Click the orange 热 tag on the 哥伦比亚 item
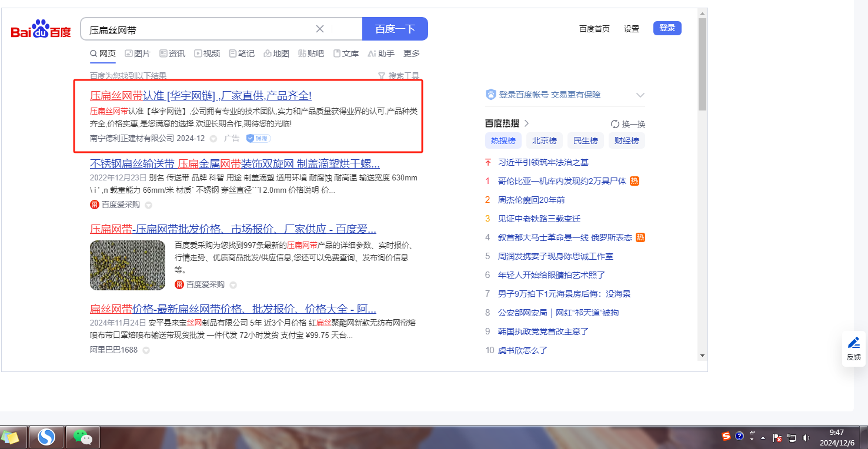Screen dimensions: 868x449 point(635,181)
